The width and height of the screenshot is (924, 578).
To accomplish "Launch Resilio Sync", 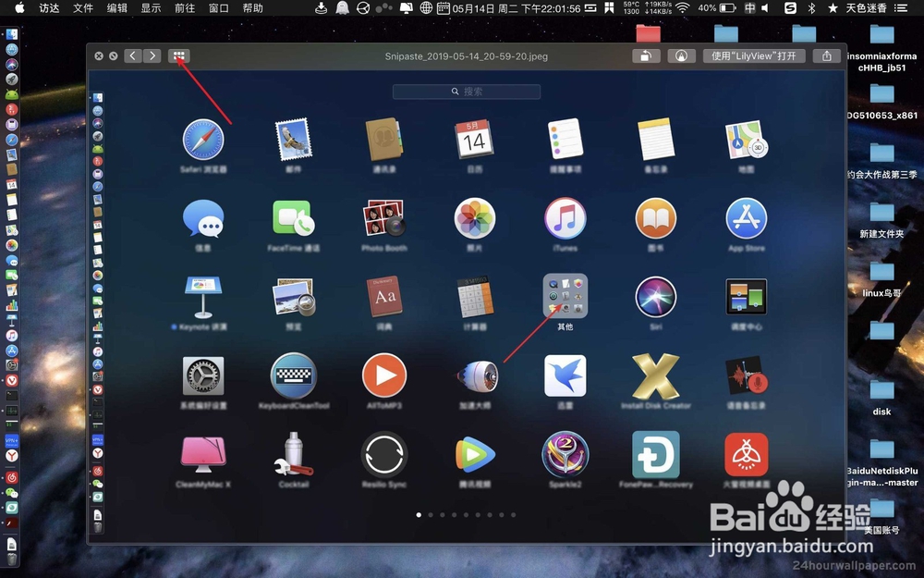I will click(x=384, y=453).
